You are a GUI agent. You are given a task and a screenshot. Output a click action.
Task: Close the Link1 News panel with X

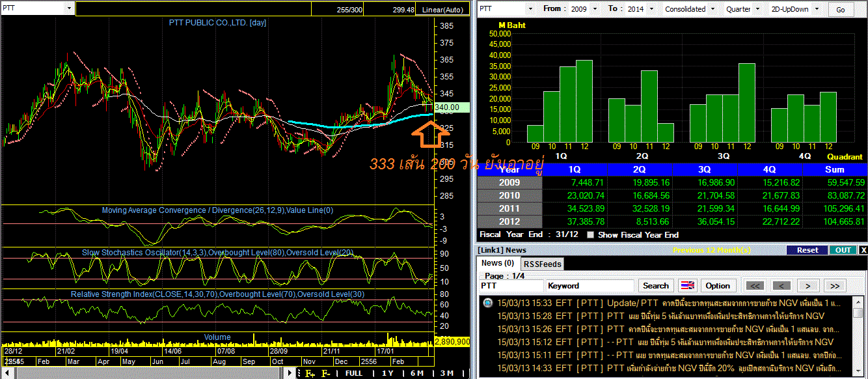863,250
